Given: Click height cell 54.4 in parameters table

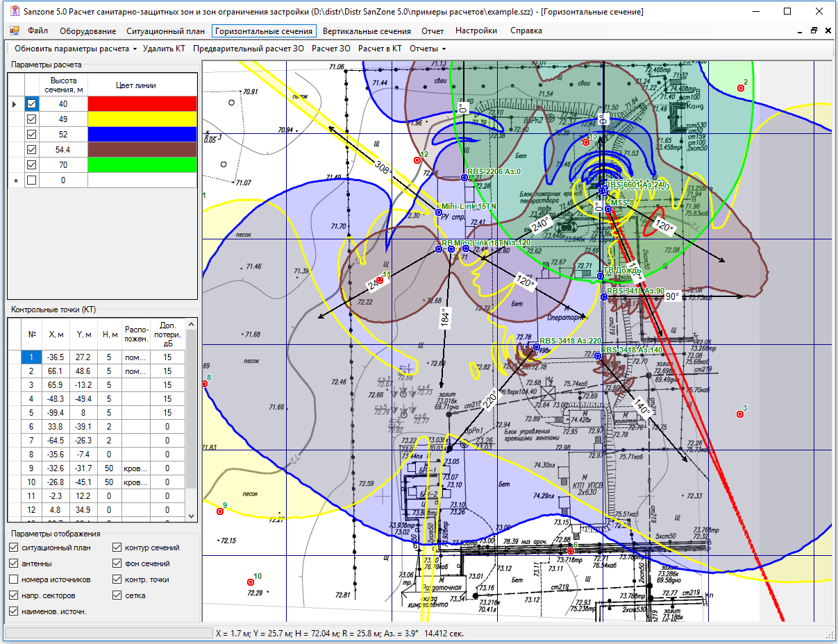Looking at the screenshot, I should tap(63, 149).
